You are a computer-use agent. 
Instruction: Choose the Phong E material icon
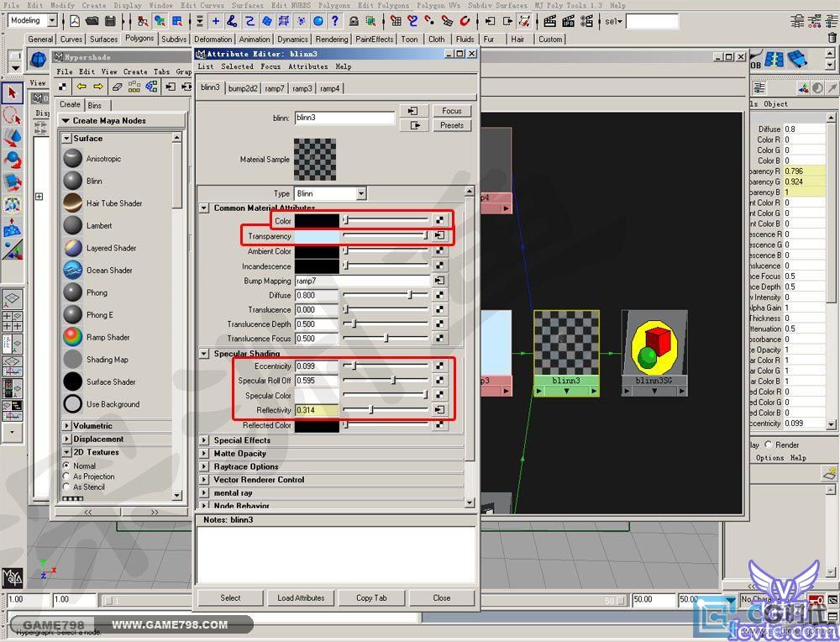point(73,315)
